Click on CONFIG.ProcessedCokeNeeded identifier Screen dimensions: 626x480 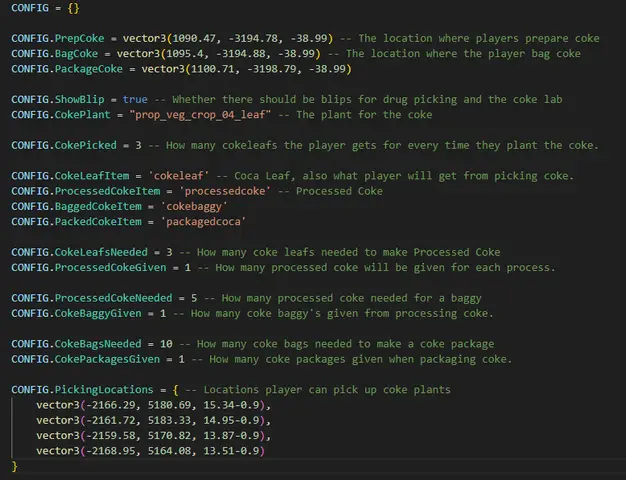click(91, 298)
